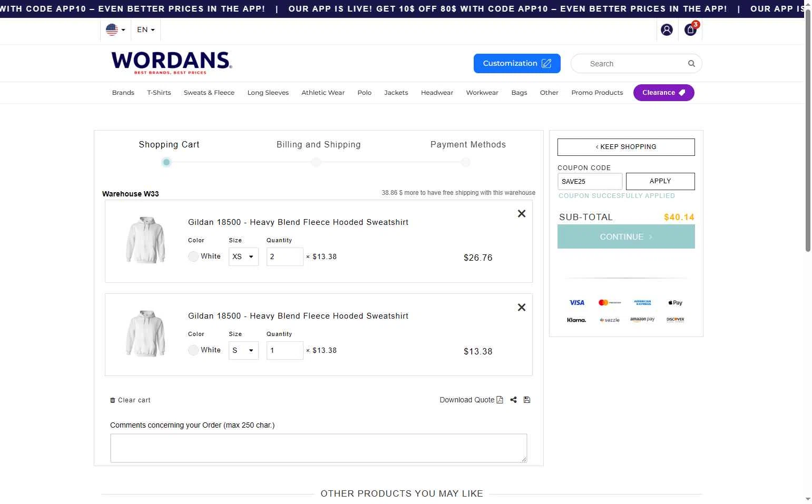Click the Warehouse W33 label
The width and height of the screenshot is (812, 504).
[x=130, y=194]
